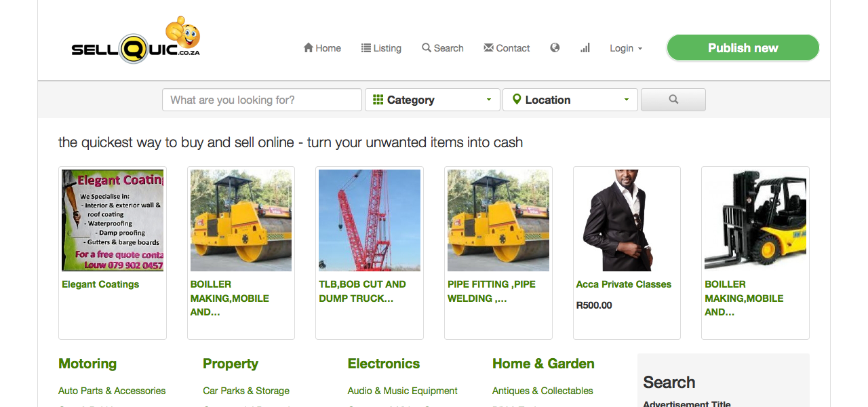The height and width of the screenshot is (407, 868).
Task: Open the bar chart statistics icon
Action: (585, 47)
